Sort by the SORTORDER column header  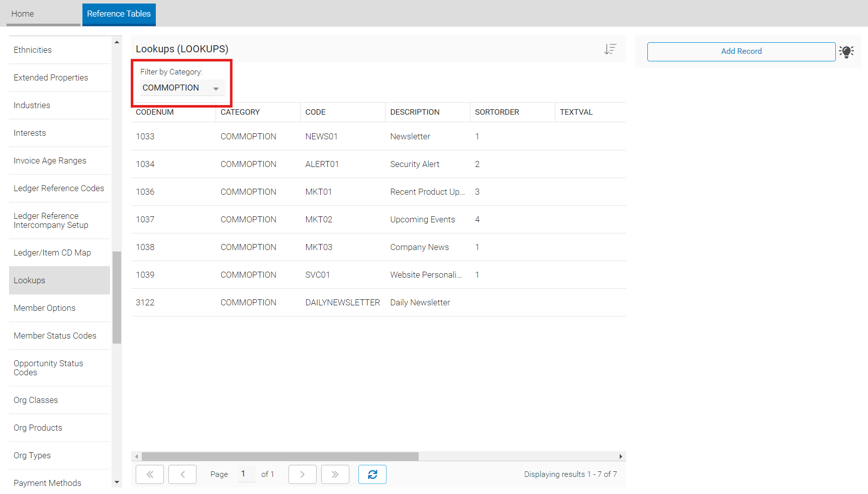(x=513, y=112)
